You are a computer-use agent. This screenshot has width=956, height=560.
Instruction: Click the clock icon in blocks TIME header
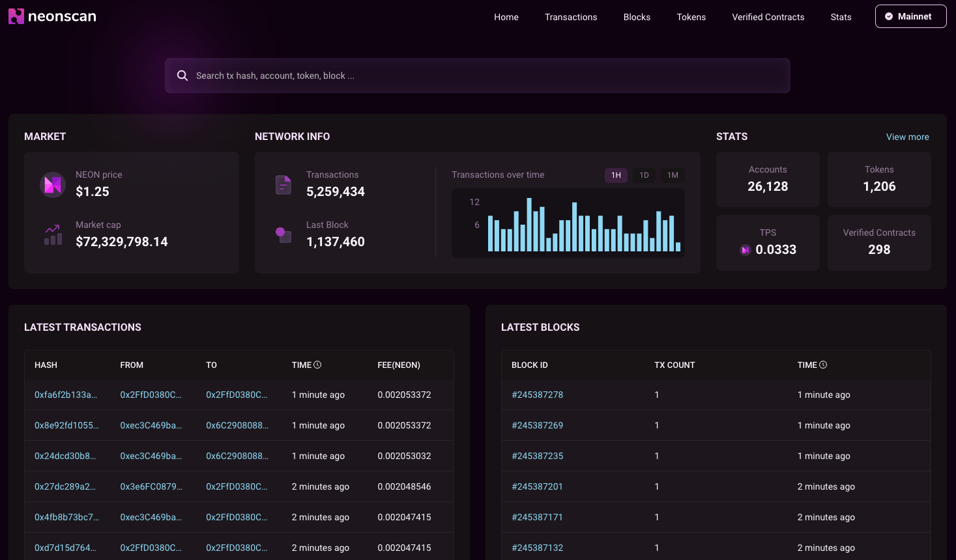point(823,365)
